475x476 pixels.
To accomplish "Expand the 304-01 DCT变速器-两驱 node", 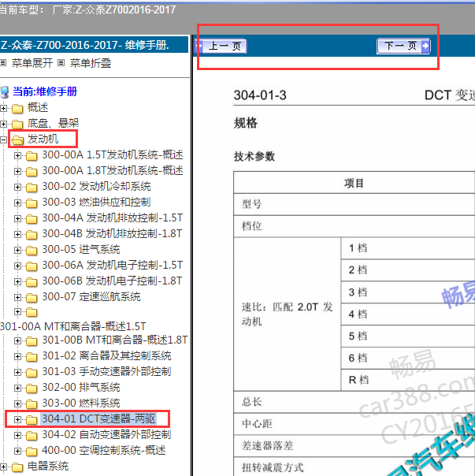I will [17, 419].
